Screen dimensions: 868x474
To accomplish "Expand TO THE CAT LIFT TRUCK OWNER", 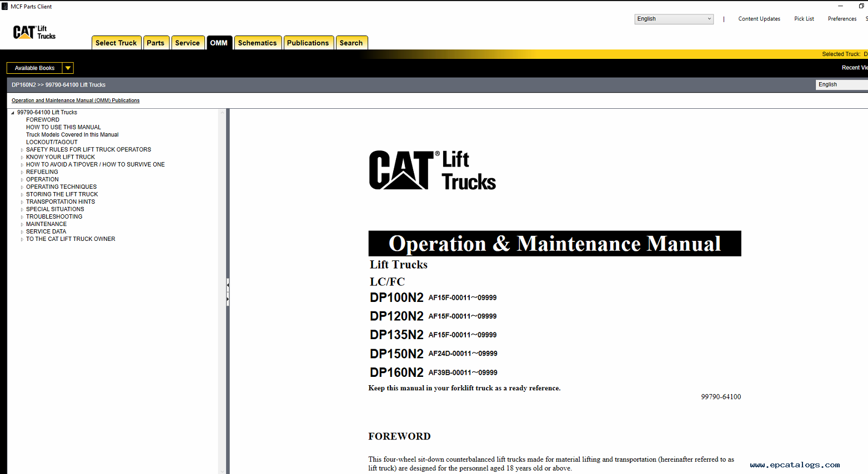I will pyautogui.click(x=22, y=239).
